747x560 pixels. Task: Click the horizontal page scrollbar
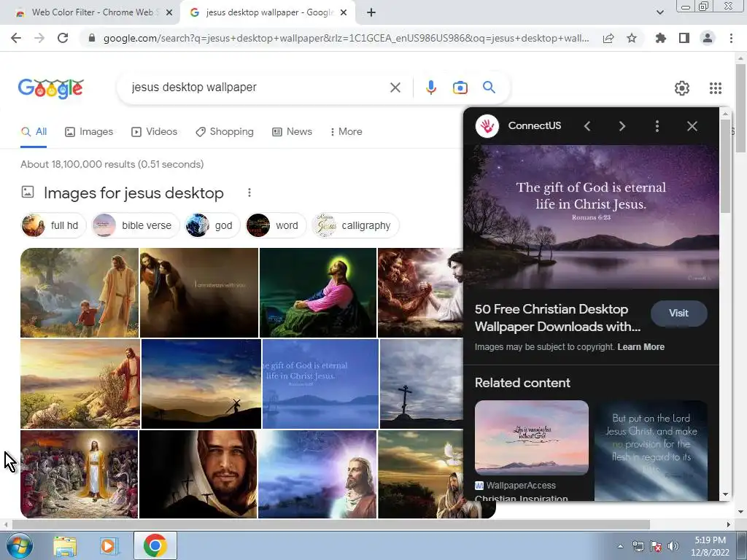[330, 525]
